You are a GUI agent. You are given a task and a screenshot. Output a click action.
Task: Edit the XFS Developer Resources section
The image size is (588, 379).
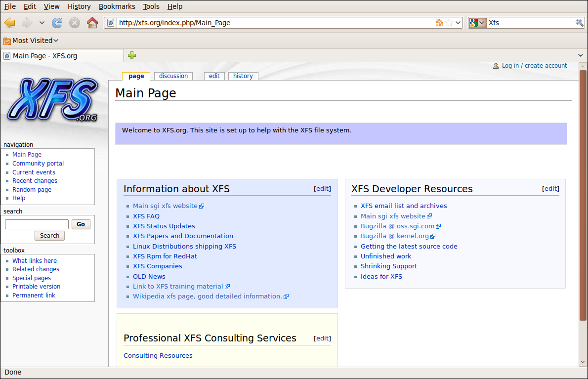[550, 189]
